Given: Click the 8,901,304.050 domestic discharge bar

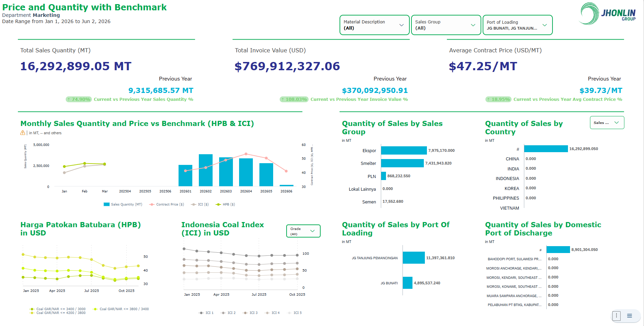Looking at the screenshot, I should (558, 250).
